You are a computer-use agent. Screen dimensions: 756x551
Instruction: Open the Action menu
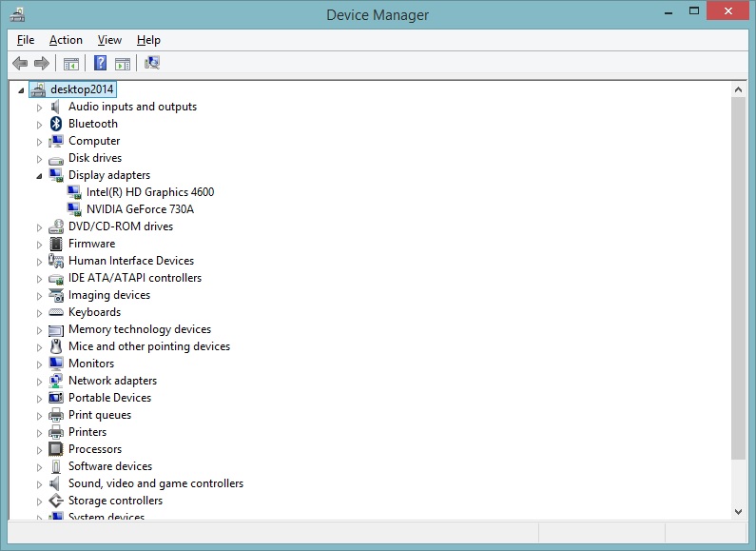coord(66,40)
